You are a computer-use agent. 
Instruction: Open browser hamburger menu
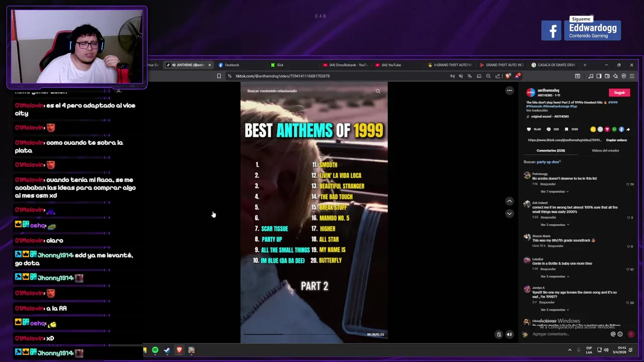coord(632,76)
